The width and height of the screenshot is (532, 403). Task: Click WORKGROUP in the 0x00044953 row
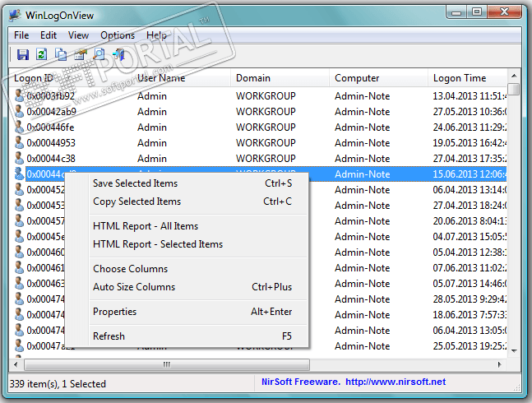(266, 143)
